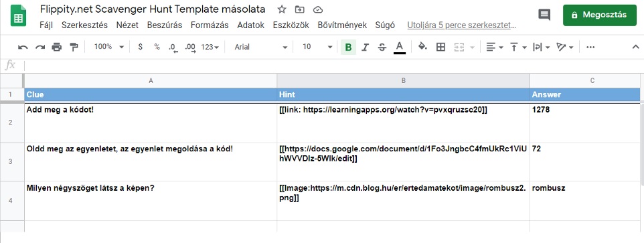
Task: Open text rotation dropdown
Action: (565, 48)
